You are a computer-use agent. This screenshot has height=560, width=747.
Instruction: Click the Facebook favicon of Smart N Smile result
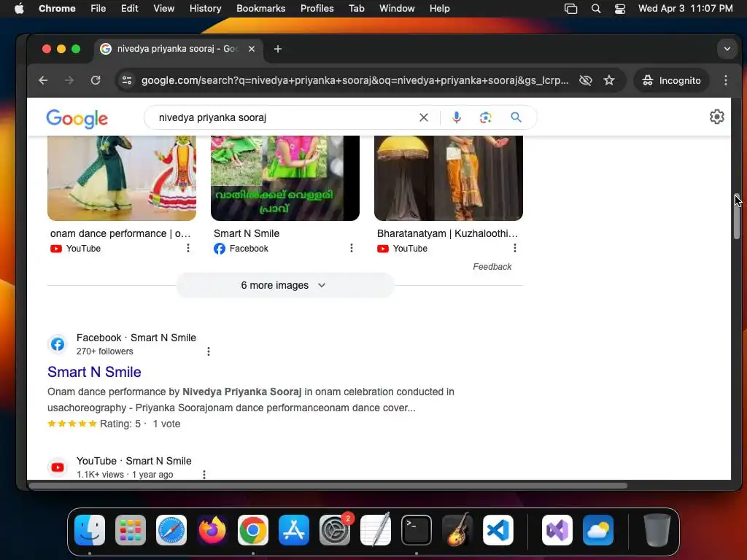click(58, 344)
